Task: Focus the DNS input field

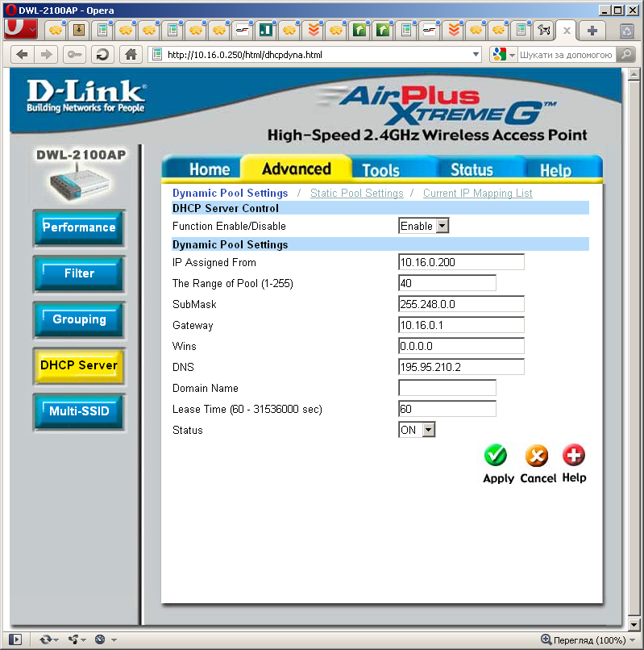Action: pyautogui.click(x=461, y=367)
